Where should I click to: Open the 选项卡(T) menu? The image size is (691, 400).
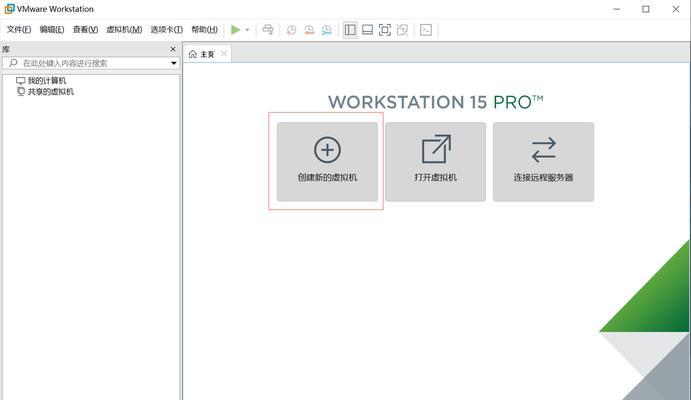tap(167, 30)
